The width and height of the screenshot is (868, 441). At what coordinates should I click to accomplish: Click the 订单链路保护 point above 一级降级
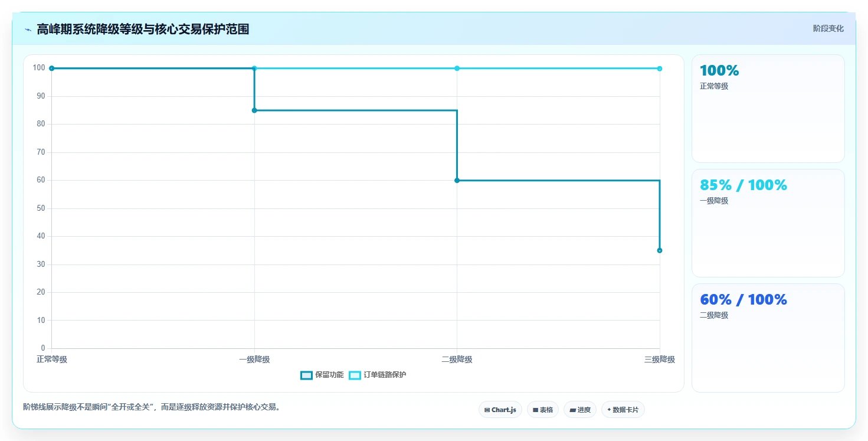pos(254,68)
